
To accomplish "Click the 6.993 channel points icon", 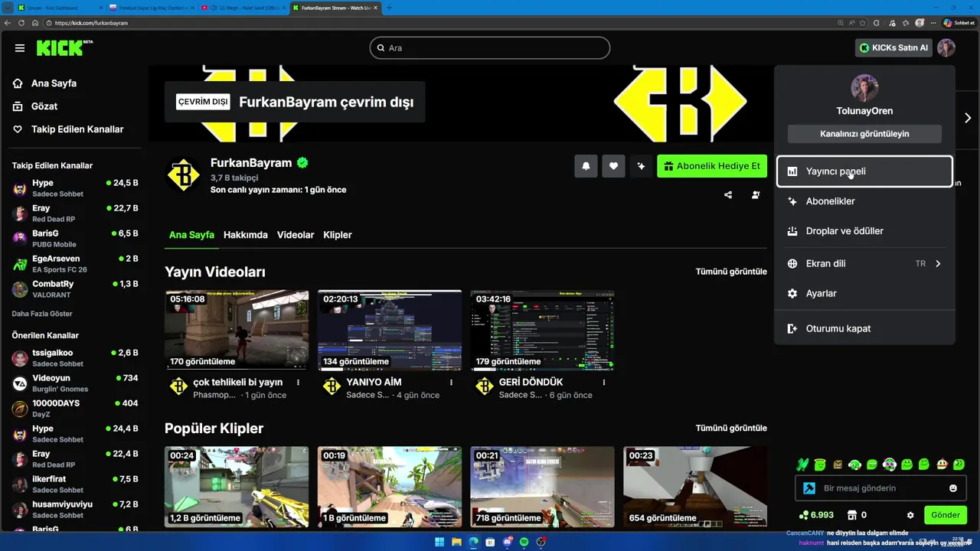I will [x=803, y=515].
